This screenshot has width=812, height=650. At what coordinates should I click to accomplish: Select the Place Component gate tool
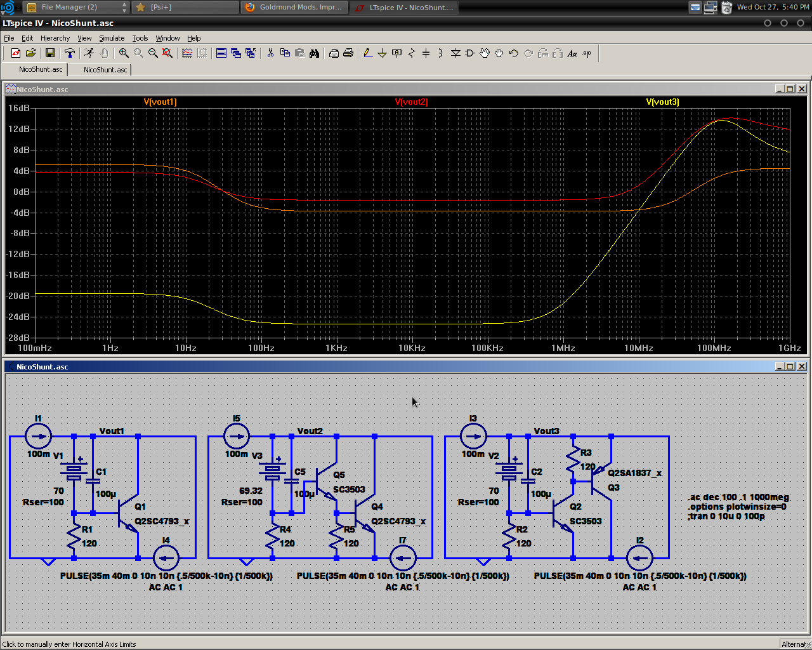470,53
